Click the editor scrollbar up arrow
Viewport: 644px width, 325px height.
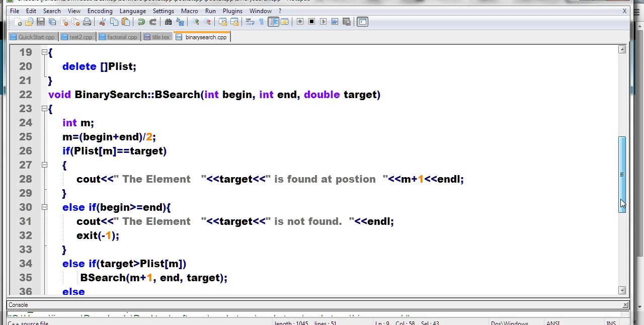[622, 49]
